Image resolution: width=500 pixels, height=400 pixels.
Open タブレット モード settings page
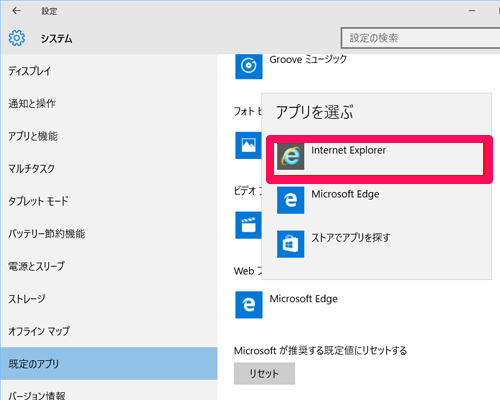click(109, 201)
